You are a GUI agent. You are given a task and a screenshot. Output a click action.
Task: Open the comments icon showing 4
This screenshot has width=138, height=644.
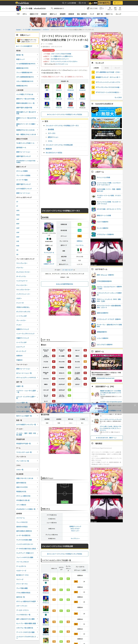point(101,8)
